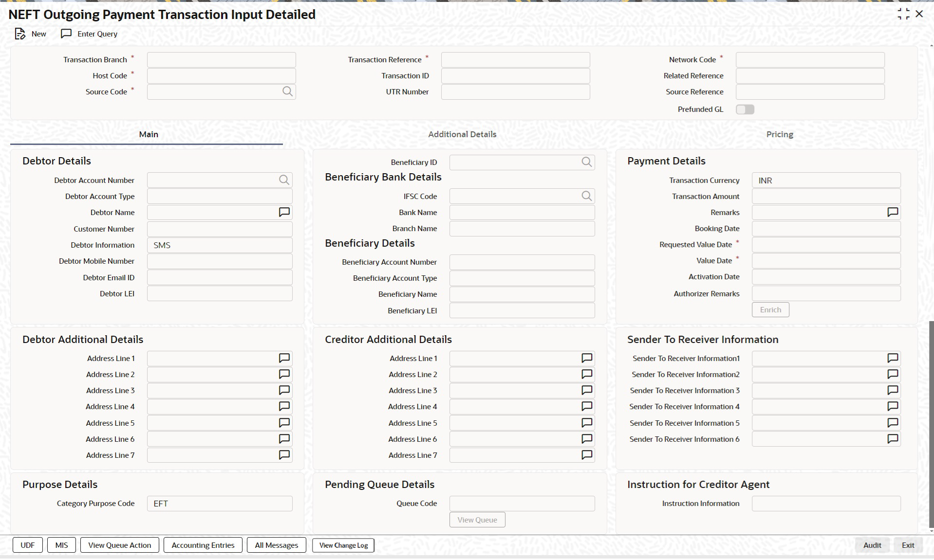Open Accounting Entries screen
934x560 pixels.
pos(203,545)
